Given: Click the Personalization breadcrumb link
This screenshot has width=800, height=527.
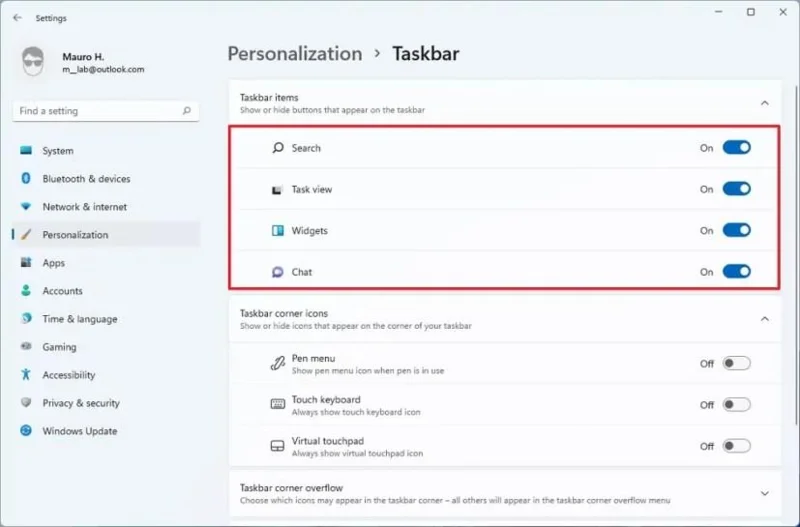Looking at the screenshot, I should pos(295,54).
